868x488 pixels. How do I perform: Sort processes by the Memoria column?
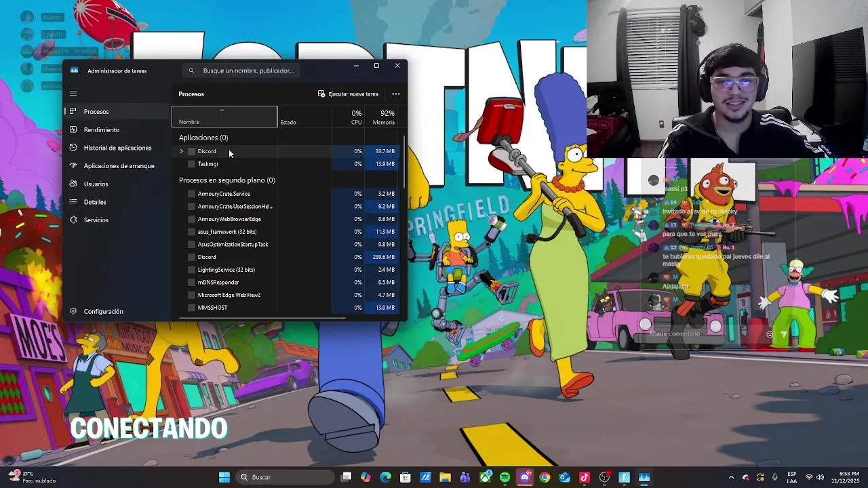coord(382,117)
